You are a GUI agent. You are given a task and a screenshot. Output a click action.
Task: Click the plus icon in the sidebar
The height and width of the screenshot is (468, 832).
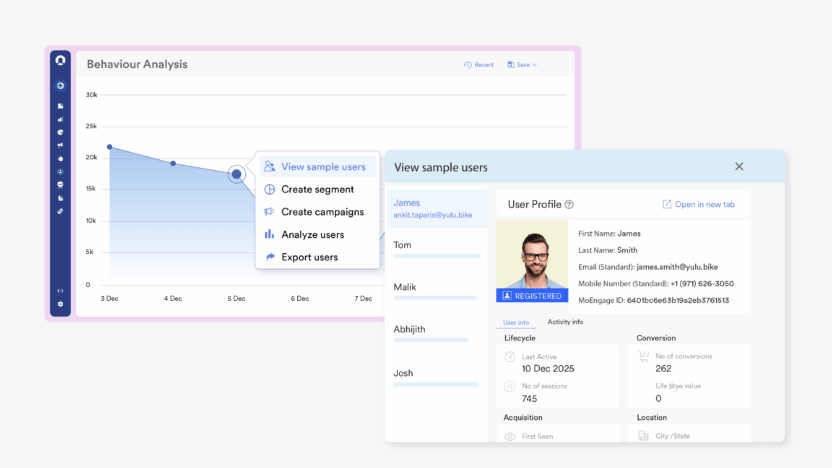[x=60, y=85]
